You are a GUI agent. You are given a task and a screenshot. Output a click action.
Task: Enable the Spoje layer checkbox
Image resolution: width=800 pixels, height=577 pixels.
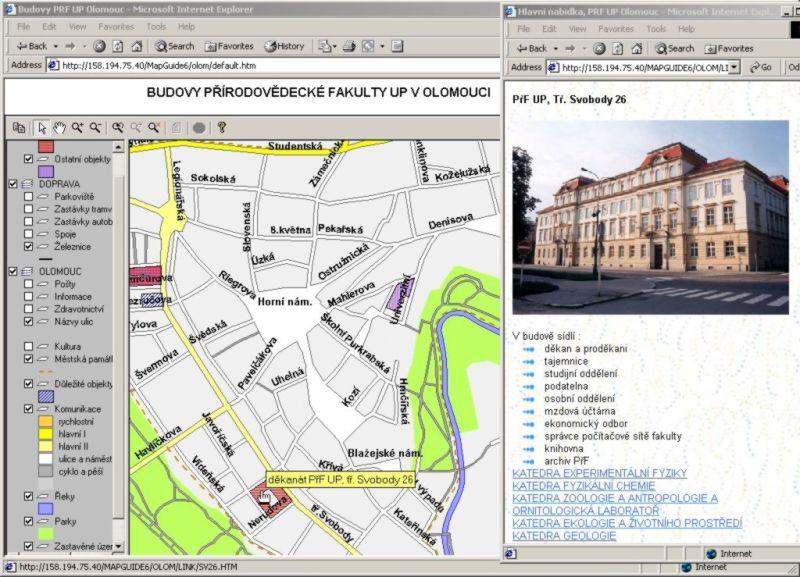[x=29, y=234]
